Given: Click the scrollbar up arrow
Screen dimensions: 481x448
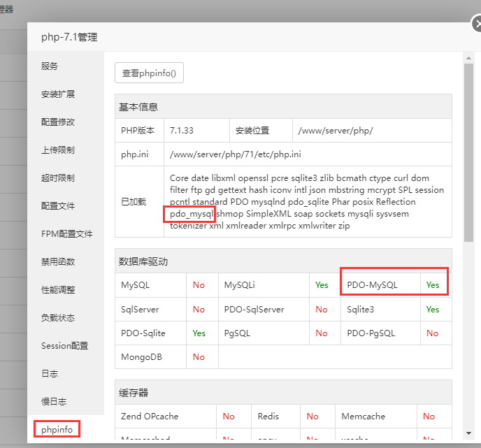Looking at the screenshot, I should point(468,58).
